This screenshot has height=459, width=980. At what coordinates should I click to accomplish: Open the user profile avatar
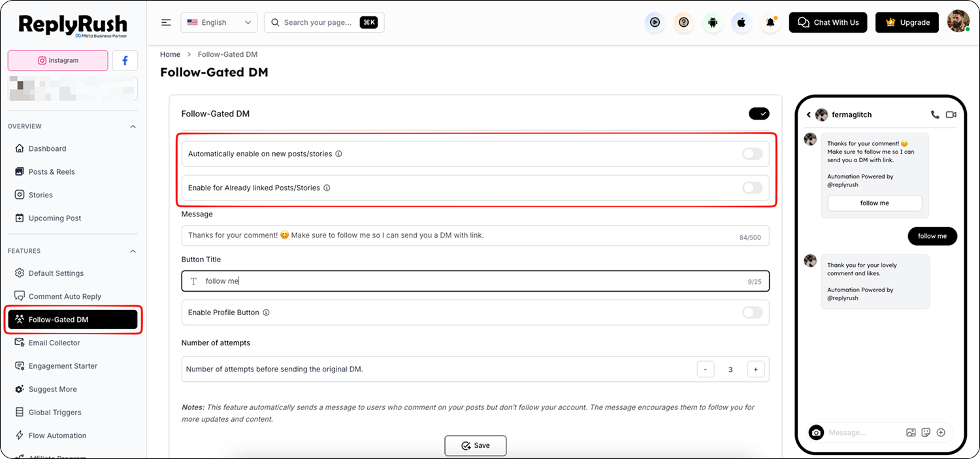tap(958, 22)
